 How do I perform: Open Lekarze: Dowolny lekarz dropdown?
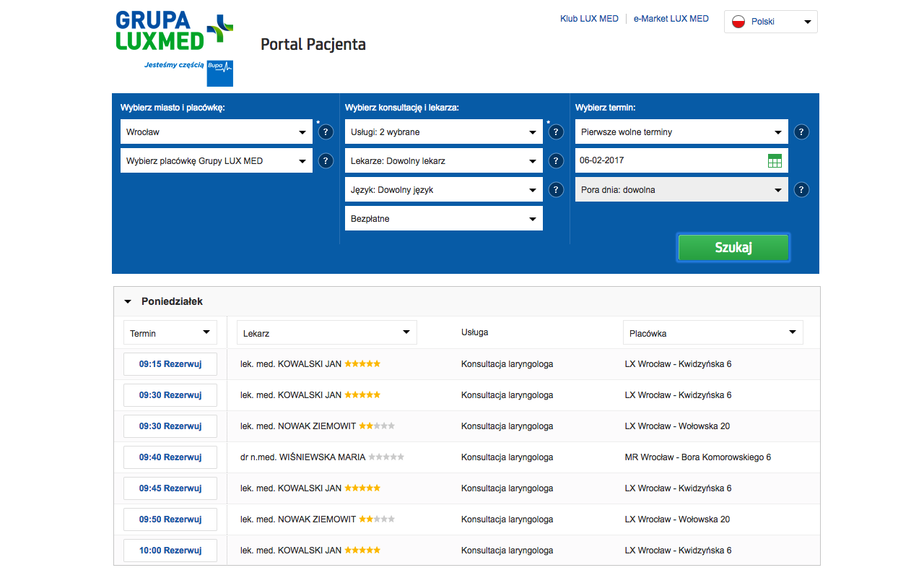pos(444,160)
